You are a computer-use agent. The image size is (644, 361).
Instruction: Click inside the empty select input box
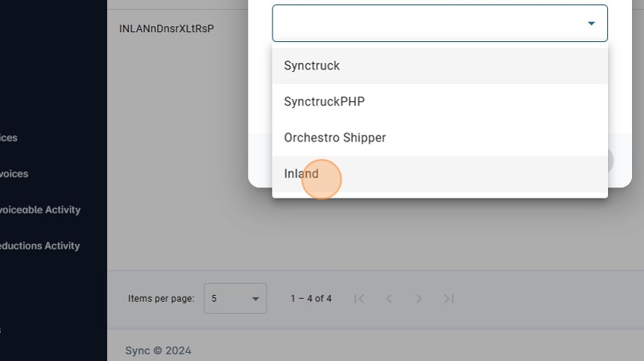pyautogui.click(x=427, y=23)
